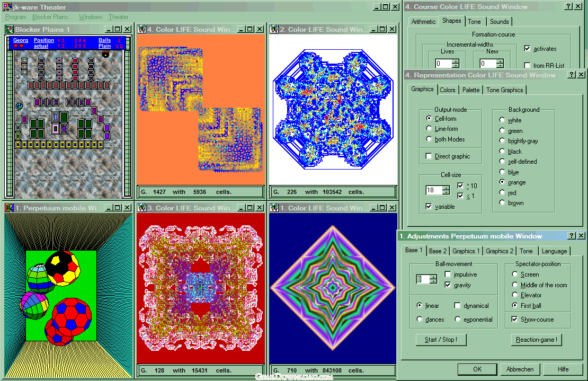The width and height of the screenshot is (588, 381).
Task: Click the 3. Color LIFE Sound window icon
Action: coord(141,208)
